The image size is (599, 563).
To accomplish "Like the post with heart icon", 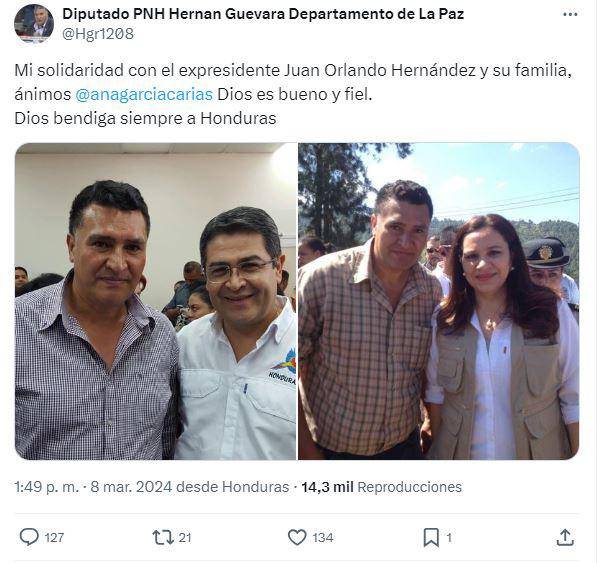I will click(x=297, y=537).
